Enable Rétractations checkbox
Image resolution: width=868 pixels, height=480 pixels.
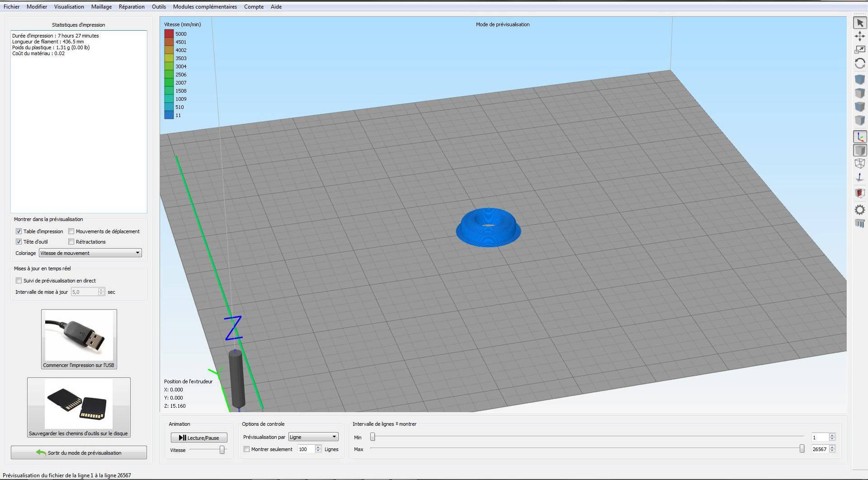(71, 242)
